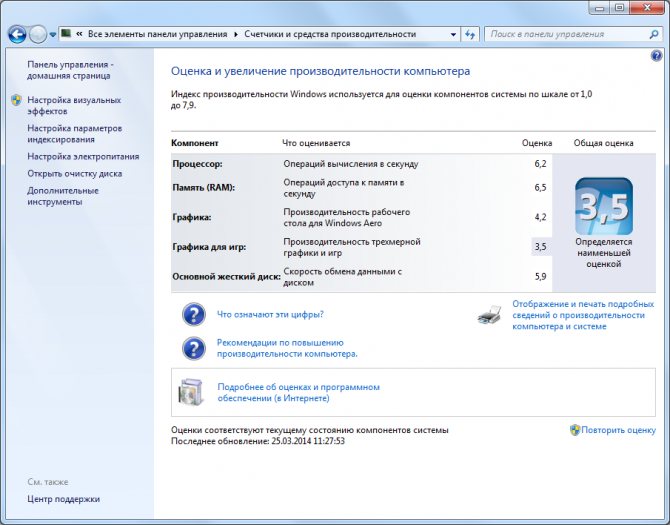Minimize the window

click(x=599, y=8)
